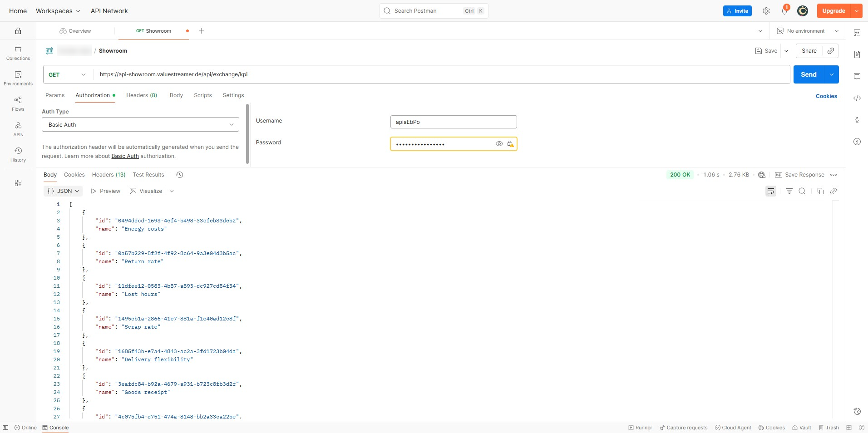The height and width of the screenshot is (433, 868).
Task: Follow the Basic Auth documentation link
Action: [125, 156]
